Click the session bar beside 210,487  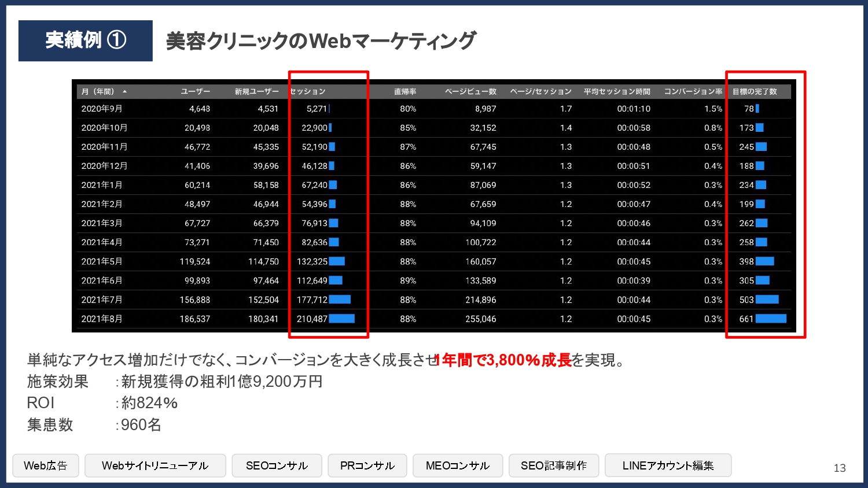point(341,319)
